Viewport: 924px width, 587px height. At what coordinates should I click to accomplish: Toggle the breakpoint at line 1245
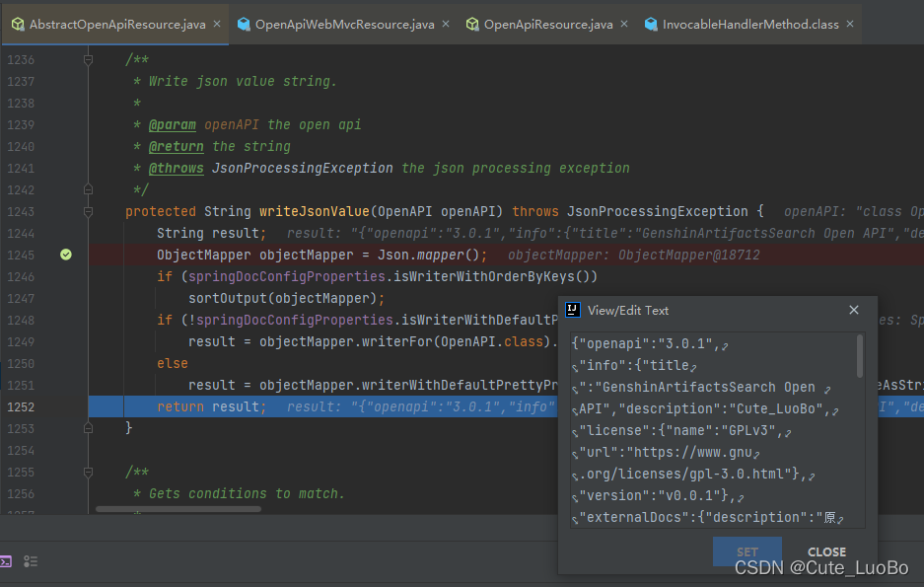click(x=66, y=255)
